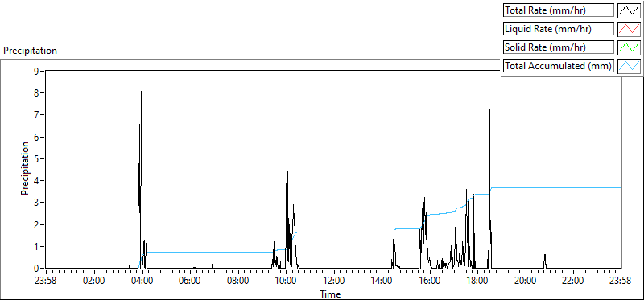The width and height of the screenshot is (644, 300).
Task: Click the Precipitation chart title
Action: click(x=30, y=51)
